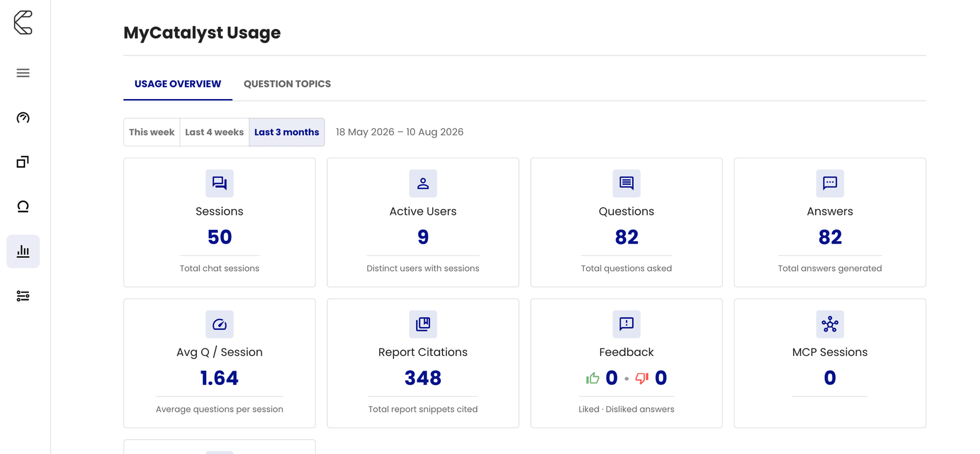Click the Report Citations value 348
This screenshot has height=454, width=980.
(423, 378)
